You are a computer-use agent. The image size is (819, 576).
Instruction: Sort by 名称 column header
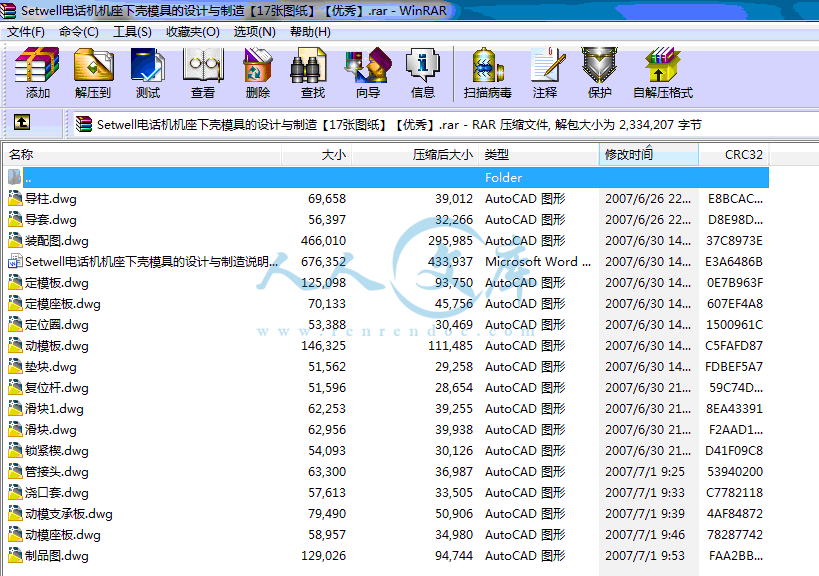click(x=142, y=155)
